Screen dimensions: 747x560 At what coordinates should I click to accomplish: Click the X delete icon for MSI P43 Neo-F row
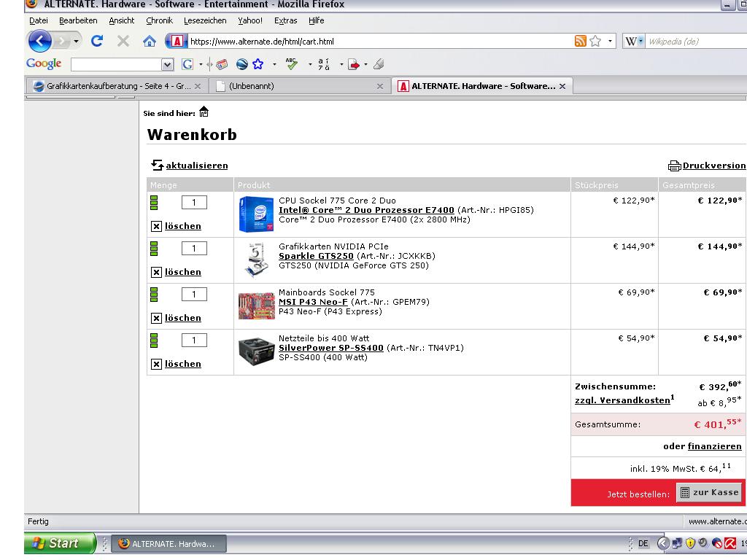tap(156, 318)
